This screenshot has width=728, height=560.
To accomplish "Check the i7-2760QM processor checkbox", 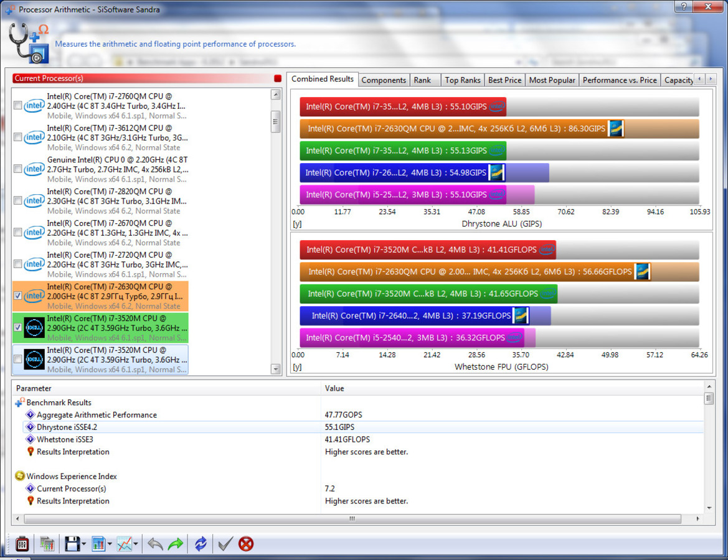I will [17, 106].
